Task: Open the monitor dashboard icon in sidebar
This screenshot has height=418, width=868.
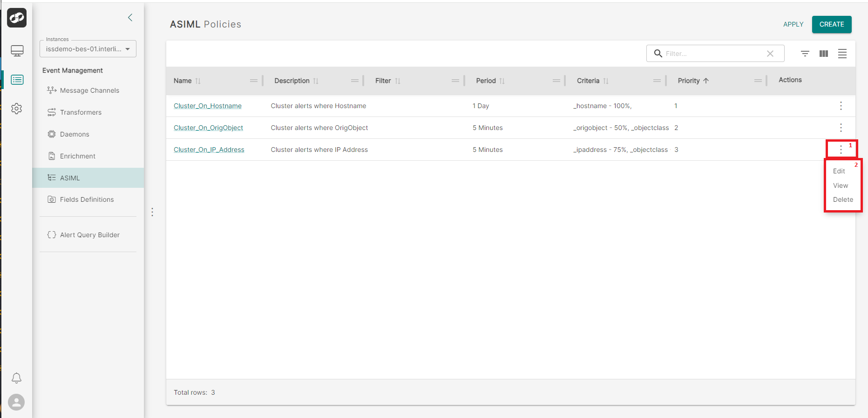Action: 17,51
